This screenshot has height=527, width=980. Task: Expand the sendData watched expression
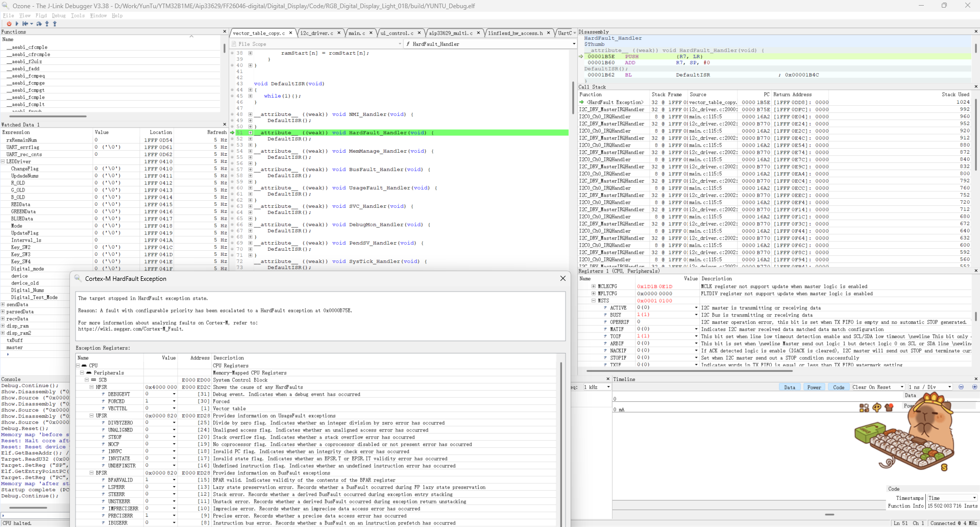[3, 304]
